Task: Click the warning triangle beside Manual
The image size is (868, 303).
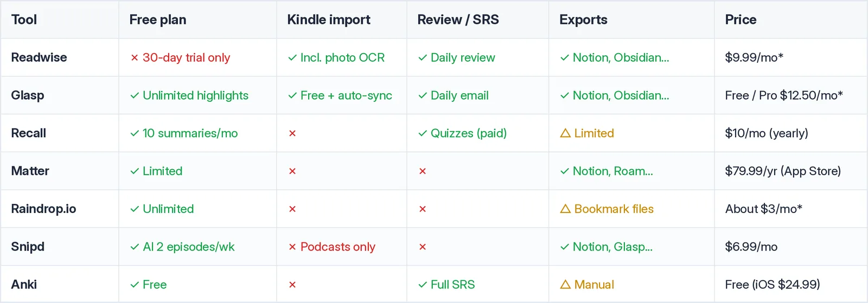Action: coord(565,284)
